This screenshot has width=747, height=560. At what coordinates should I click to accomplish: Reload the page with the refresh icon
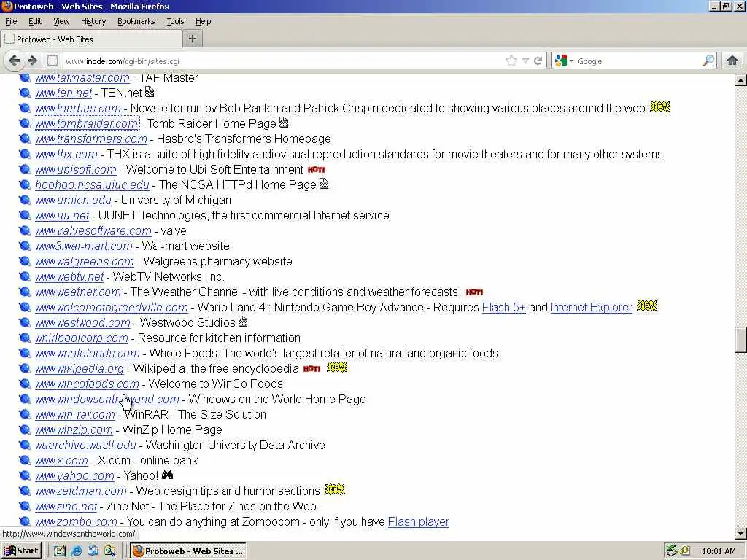point(538,61)
